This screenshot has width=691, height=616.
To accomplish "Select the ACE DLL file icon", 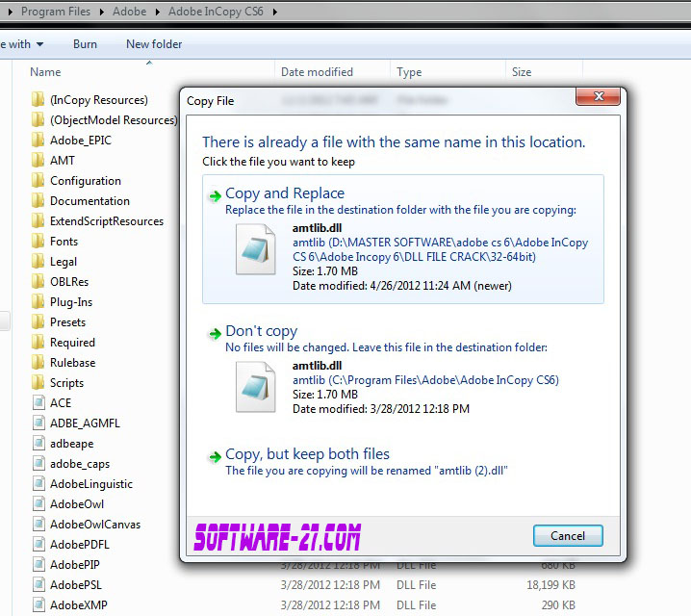I will click(x=38, y=402).
